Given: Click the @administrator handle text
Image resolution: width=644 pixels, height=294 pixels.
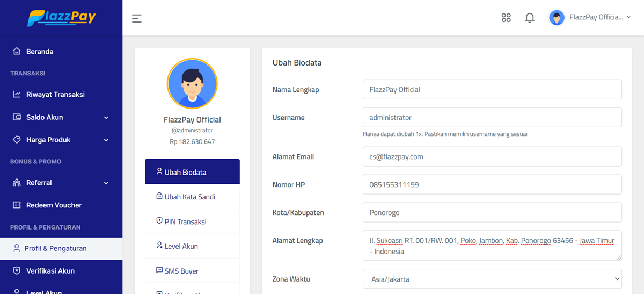Looking at the screenshot, I should click(x=192, y=131).
